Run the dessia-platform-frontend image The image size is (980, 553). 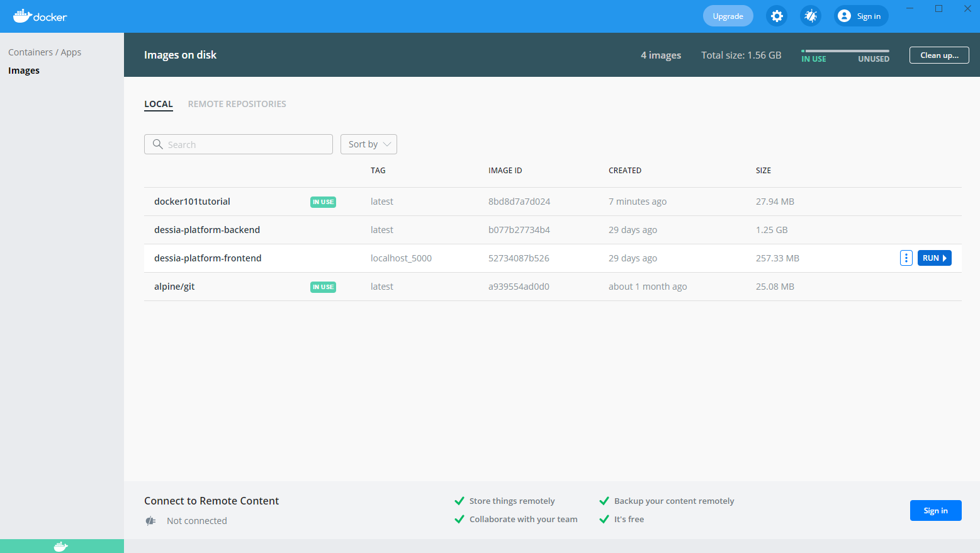click(935, 258)
